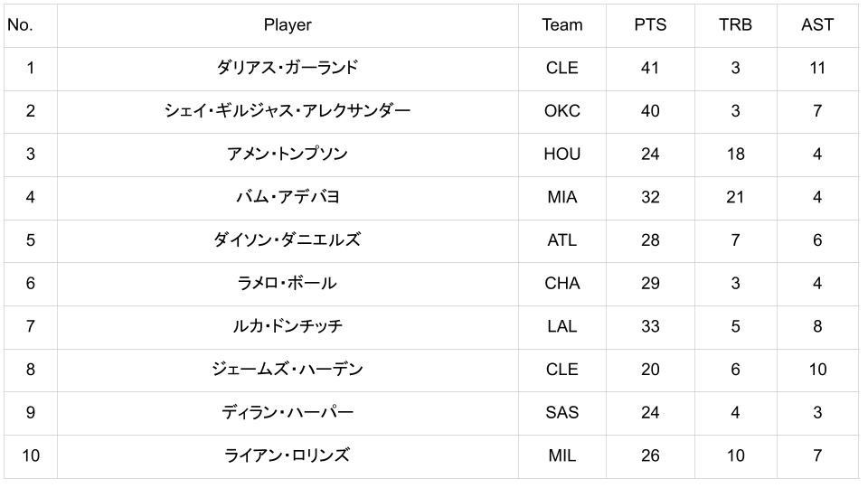Select the No. column header
This screenshot has height=488, width=868.
[x=20, y=25]
